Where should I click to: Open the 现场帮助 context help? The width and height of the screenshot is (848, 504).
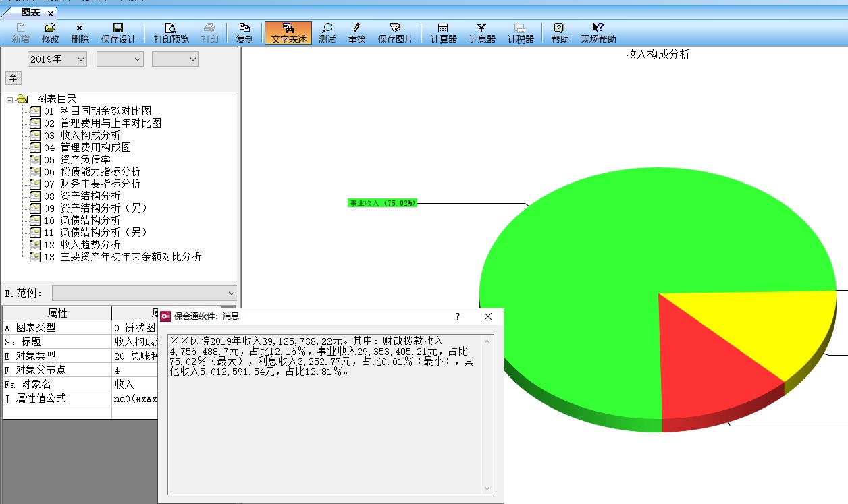tap(598, 32)
